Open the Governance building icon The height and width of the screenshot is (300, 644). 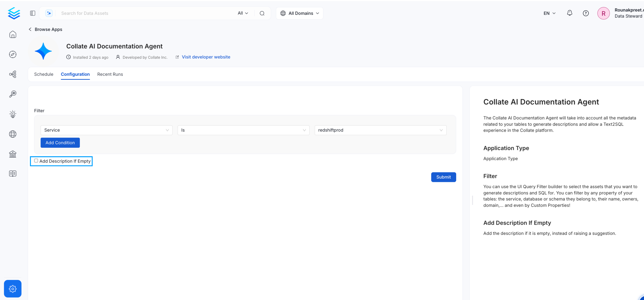[x=13, y=154]
